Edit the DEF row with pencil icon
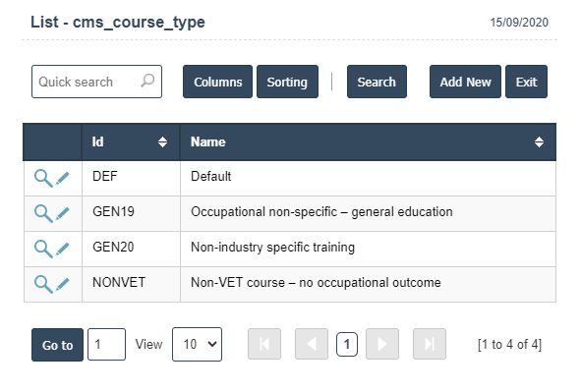The height and width of the screenshot is (392, 581). [x=62, y=179]
